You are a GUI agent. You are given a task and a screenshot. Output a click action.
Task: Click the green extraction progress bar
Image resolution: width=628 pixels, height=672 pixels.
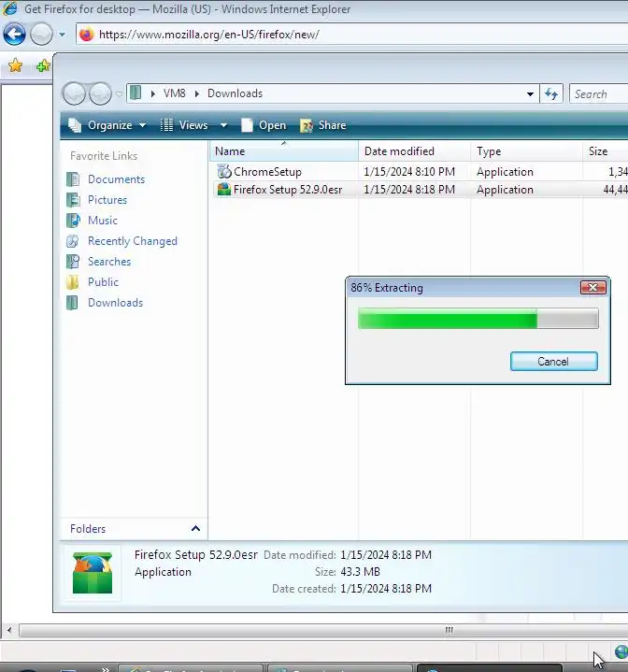[478, 319]
